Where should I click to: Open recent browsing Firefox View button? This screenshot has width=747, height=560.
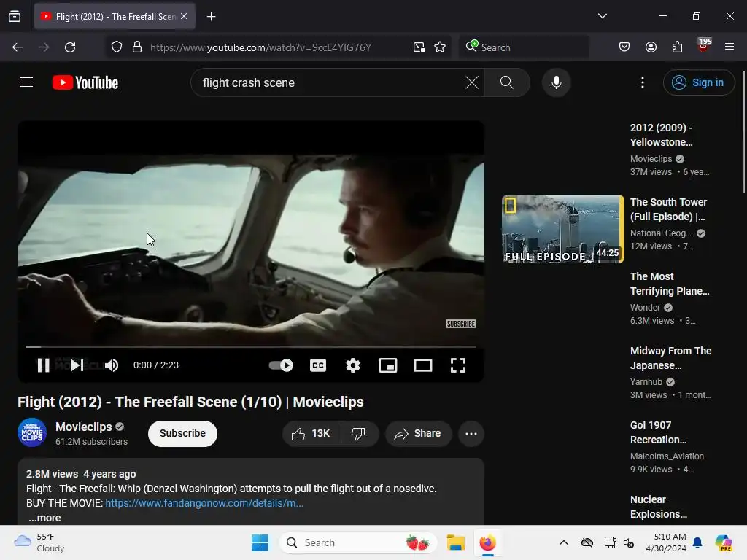coord(15,16)
